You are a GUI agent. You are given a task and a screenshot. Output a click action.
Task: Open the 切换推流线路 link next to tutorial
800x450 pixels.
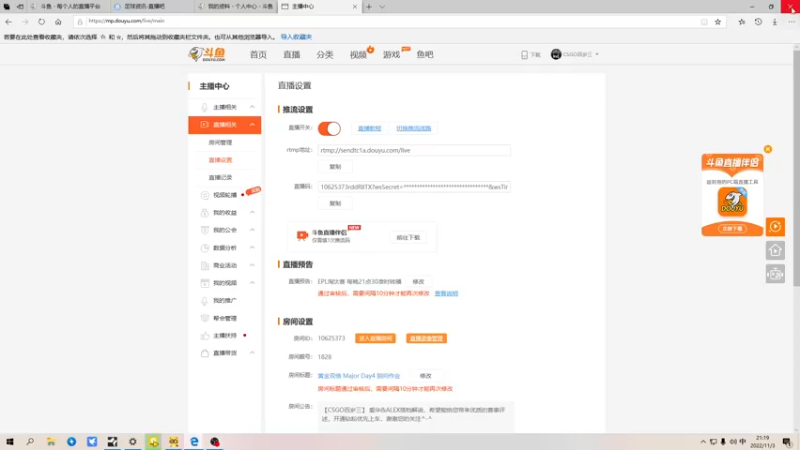click(x=414, y=129)
